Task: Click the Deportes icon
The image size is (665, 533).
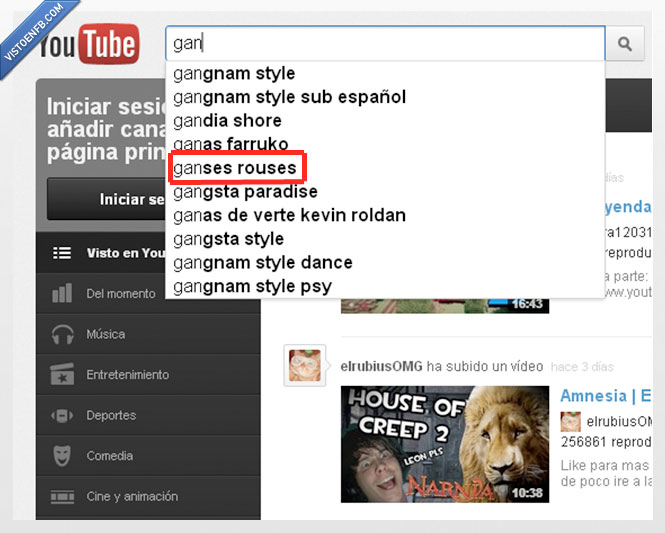Action: click(62, 416)
